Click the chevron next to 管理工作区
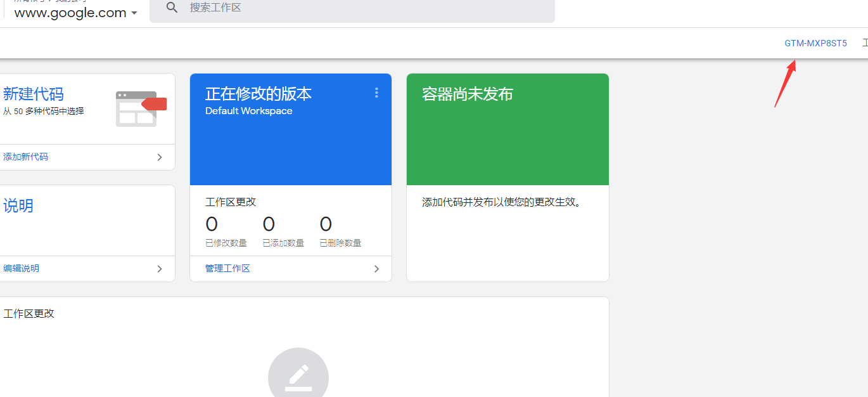The height and width of the screenshot is (397, 868). (x=376, y=269)
